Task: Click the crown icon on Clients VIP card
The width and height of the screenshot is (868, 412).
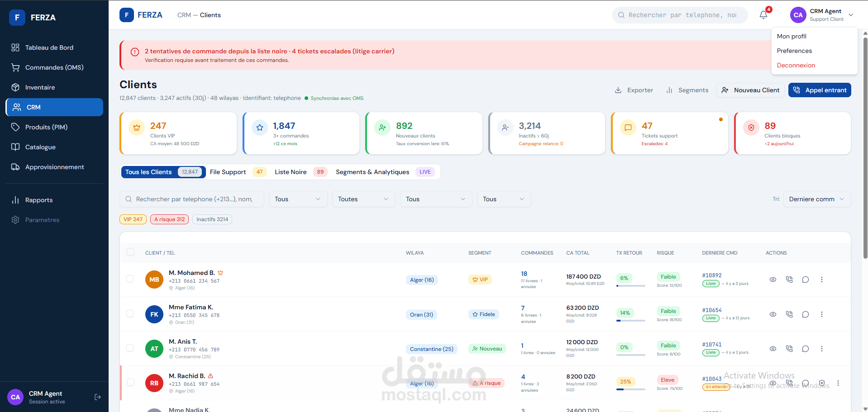Action: [x=137, y=128]
